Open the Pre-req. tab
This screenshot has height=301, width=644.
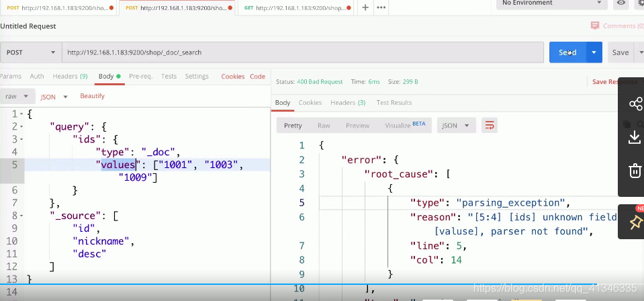pyautogui.click(x=141, y=76)
